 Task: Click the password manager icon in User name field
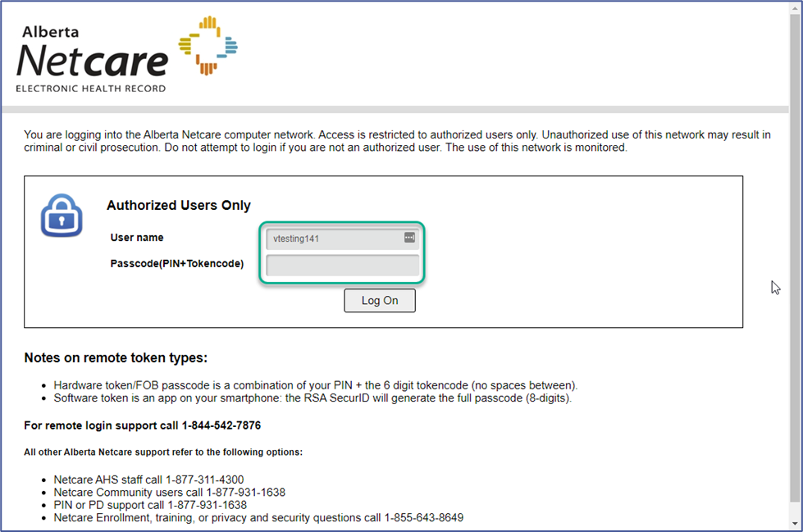click(409, 237)
